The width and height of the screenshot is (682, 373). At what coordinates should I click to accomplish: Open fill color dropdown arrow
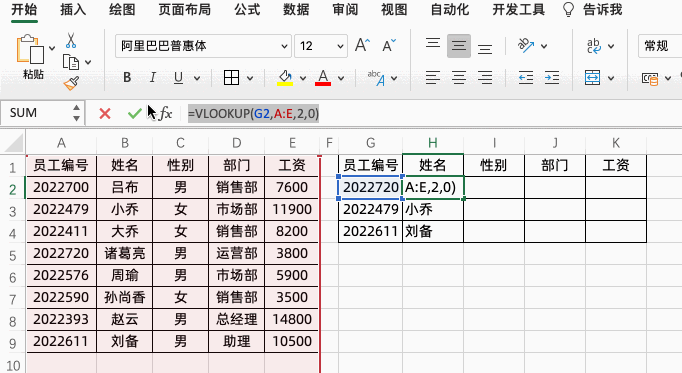[x=303, y=79]
